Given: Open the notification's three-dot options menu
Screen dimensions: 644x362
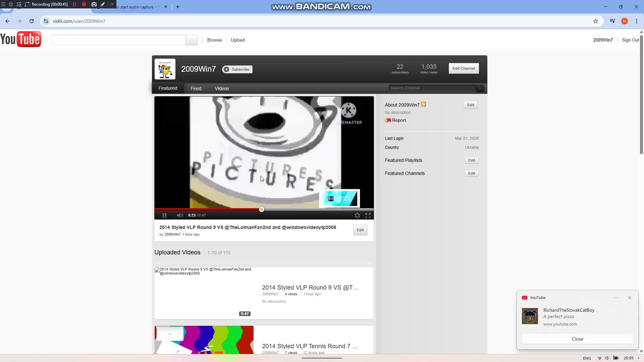Looking at the screenshot, I should point(616,298).
